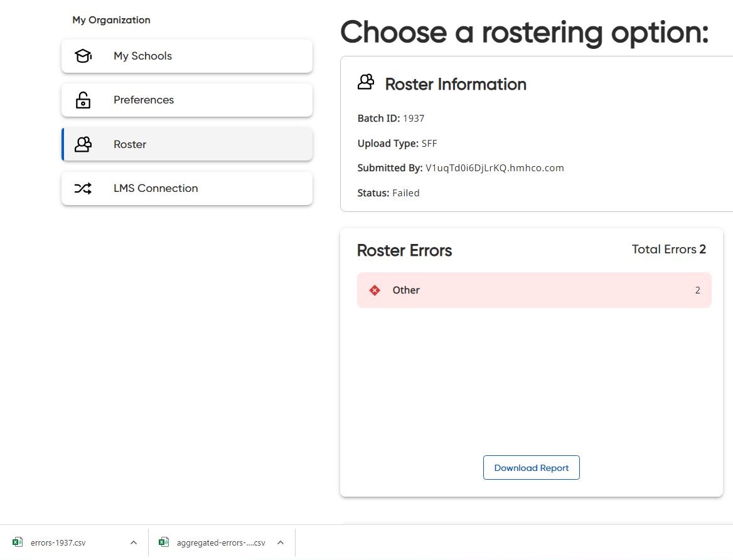Click the Download Report button
This screenshot has height=560, width=733.
tap(531, 467)
